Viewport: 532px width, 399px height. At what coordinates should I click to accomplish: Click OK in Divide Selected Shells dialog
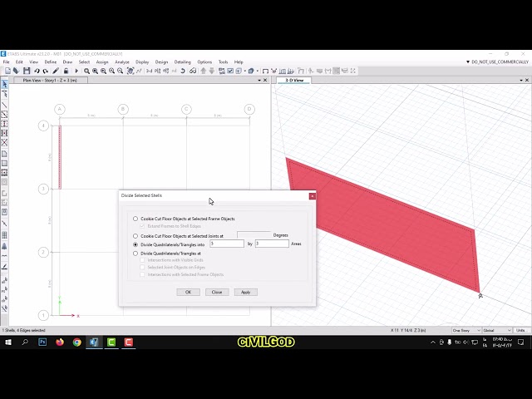coord(189,292)
